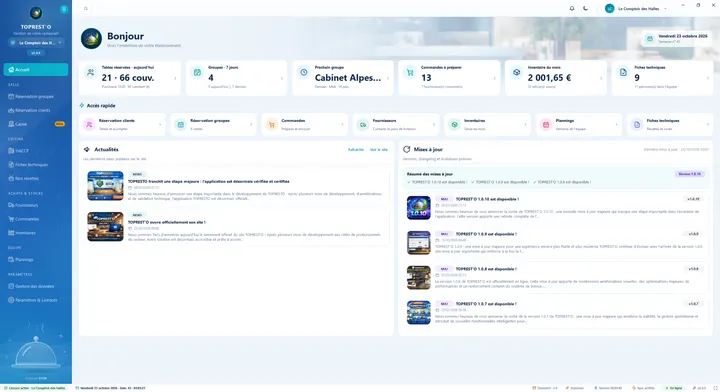Click the TOPREST'O logo in sidebar
Screen dimensions: 720x392
pos(36,13)
